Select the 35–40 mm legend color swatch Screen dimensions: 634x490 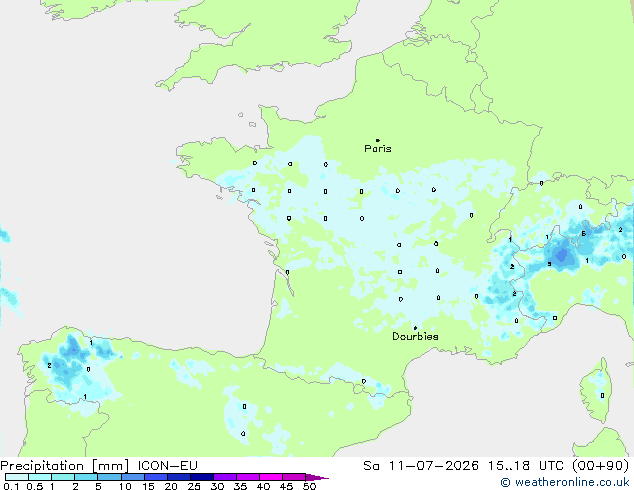click(247, 477)
